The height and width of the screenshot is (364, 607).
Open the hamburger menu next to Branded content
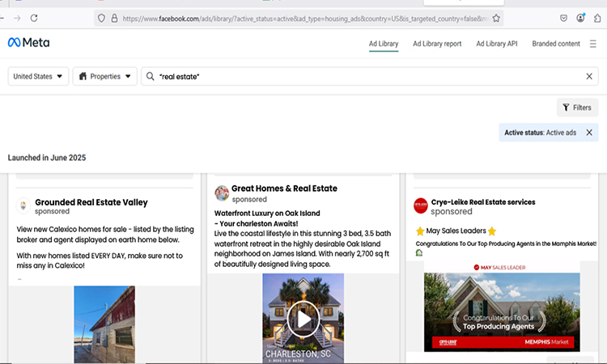[592, 44]
